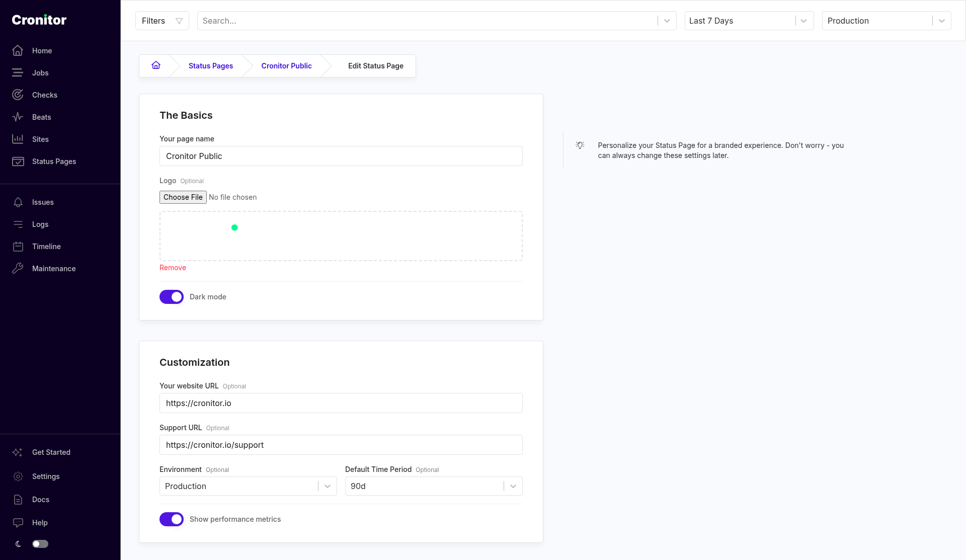Viewport: 966px width, 560px height.
Task: Click the Filters funnel icon
Action: [x=179, y=21]
